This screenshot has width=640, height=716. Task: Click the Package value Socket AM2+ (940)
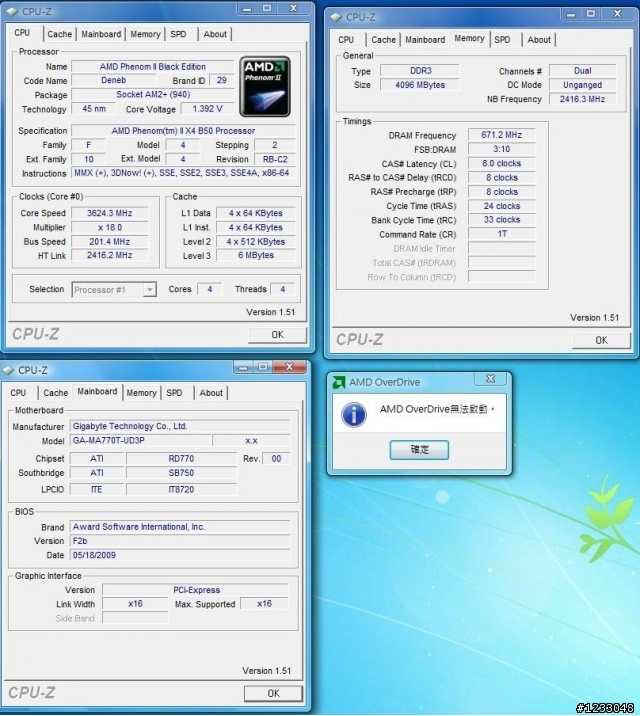click(x=152, y=95)
